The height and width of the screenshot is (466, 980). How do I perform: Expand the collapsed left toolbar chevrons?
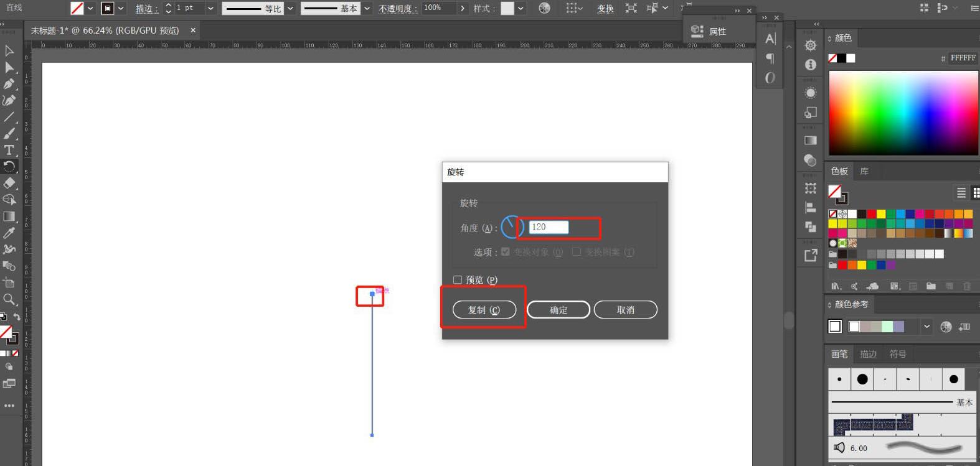pyautogui.click(x=3, y=24)
